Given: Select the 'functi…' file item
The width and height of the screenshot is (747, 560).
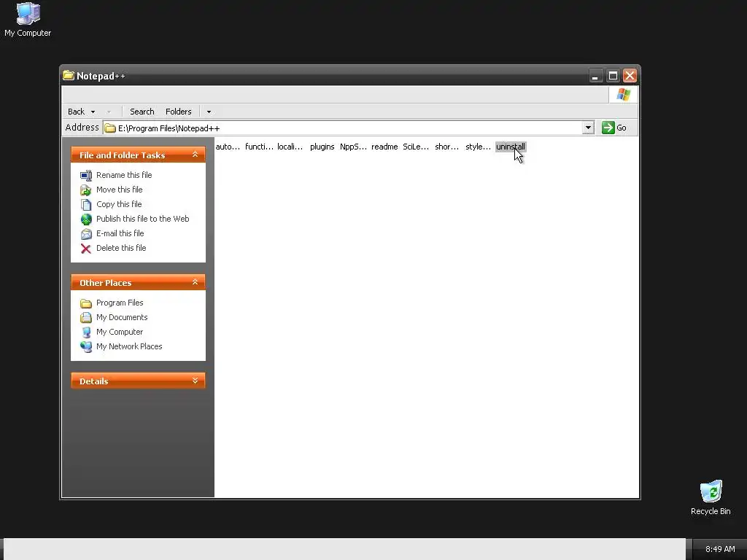Looking at the screenshot, I should coord(259,147).
